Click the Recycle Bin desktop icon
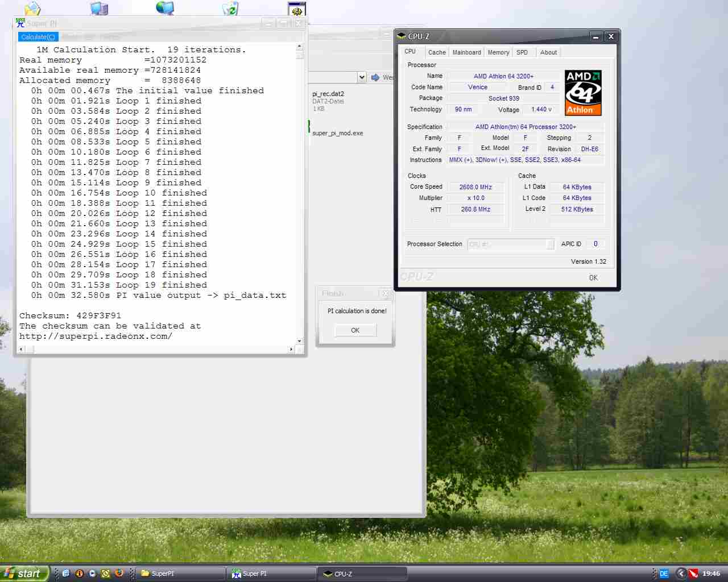This screenshot has width=728, height=582. (x=230, y=8)
